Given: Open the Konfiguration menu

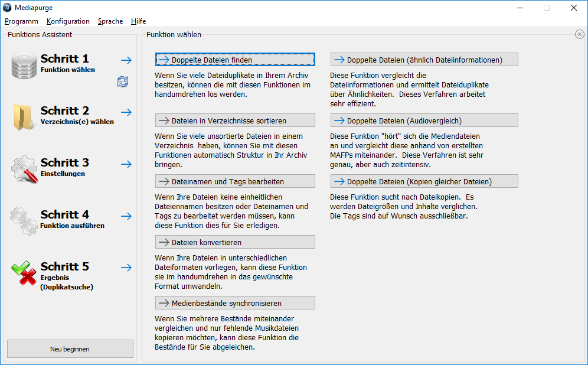Looking at the screenshot, I should pyautogui.click(x=68, y=21).
